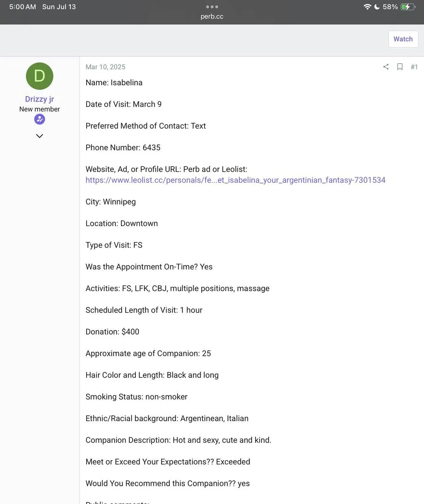
Task: Click the purple badge under New member
Action: coord(40,120)
